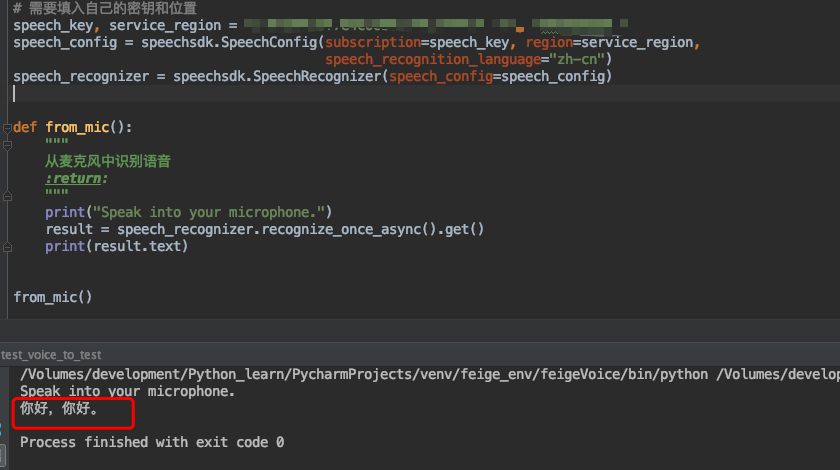
Task: Click the :return: docstring tag
Action: click(76, 178)
